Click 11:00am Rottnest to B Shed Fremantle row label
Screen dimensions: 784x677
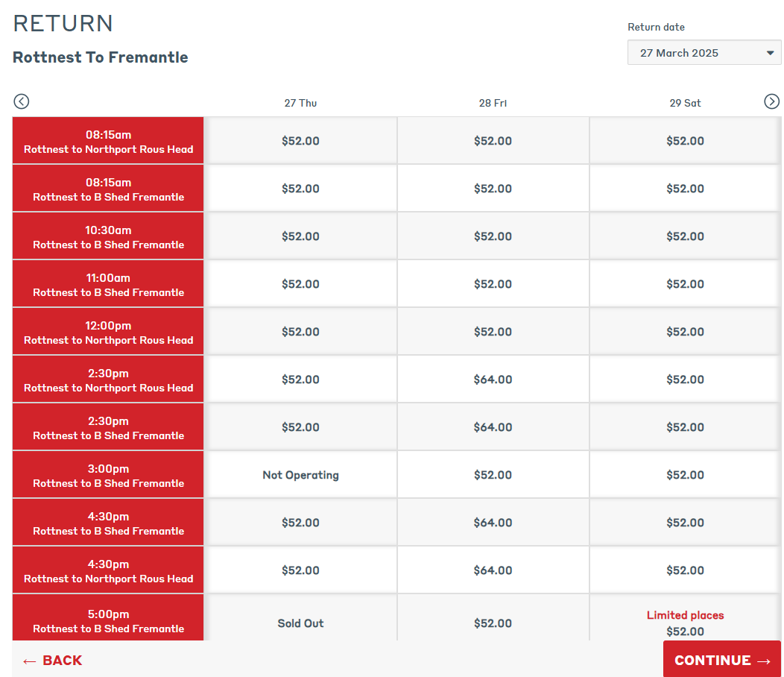(108, 284)
